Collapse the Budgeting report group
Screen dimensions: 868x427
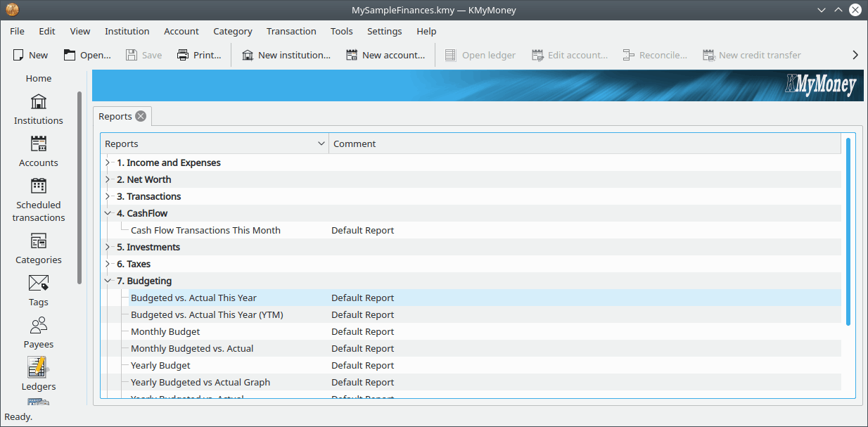(108, 281)
